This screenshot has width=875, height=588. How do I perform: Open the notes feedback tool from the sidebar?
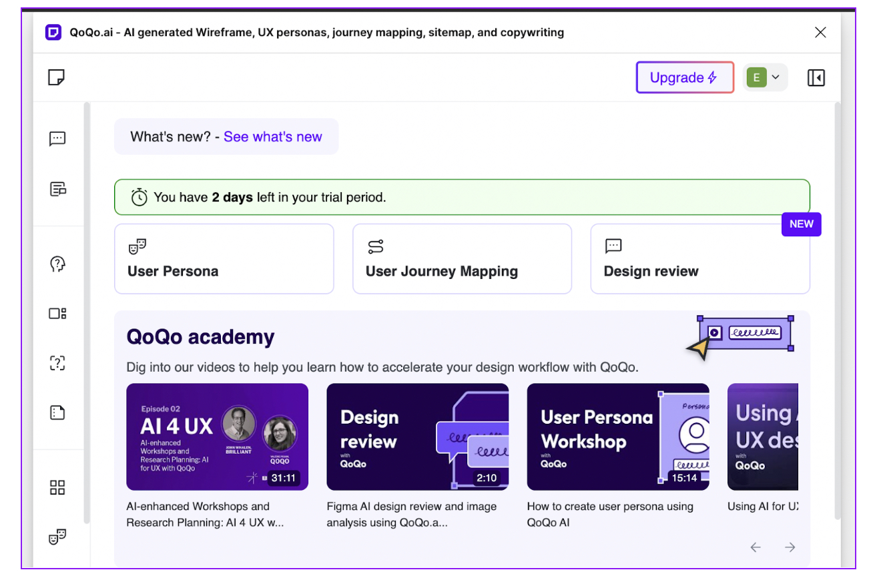coord(57,188)
